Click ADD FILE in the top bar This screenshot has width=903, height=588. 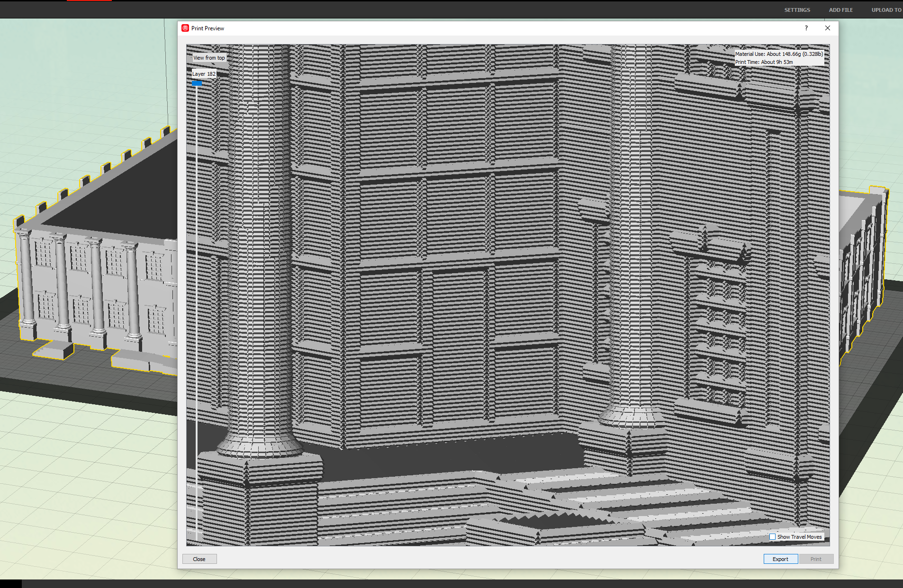(840, 10)
